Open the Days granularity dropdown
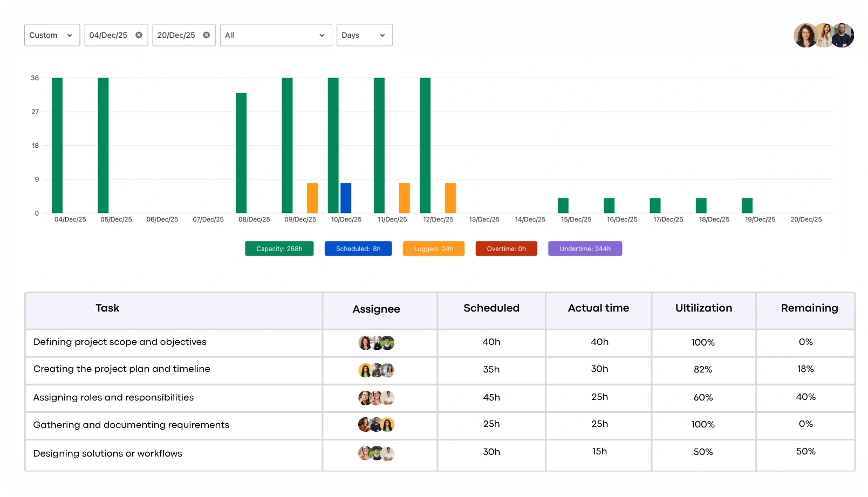 364,35
